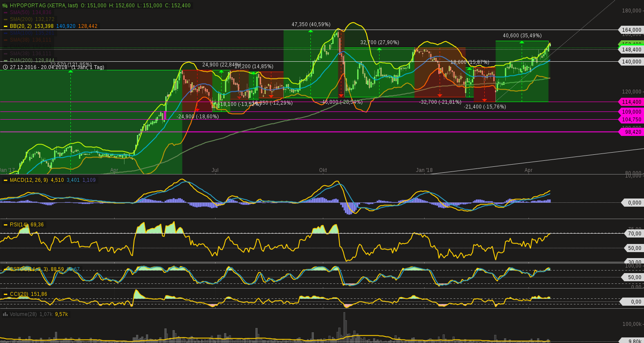Open the CCI(20) indicator label
This screenshot has width=644, height=343.
pyautogui.click(x=19, y=294)
